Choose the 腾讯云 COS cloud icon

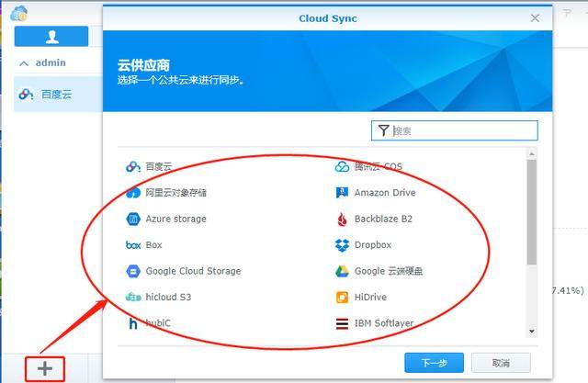pos(342,166)
